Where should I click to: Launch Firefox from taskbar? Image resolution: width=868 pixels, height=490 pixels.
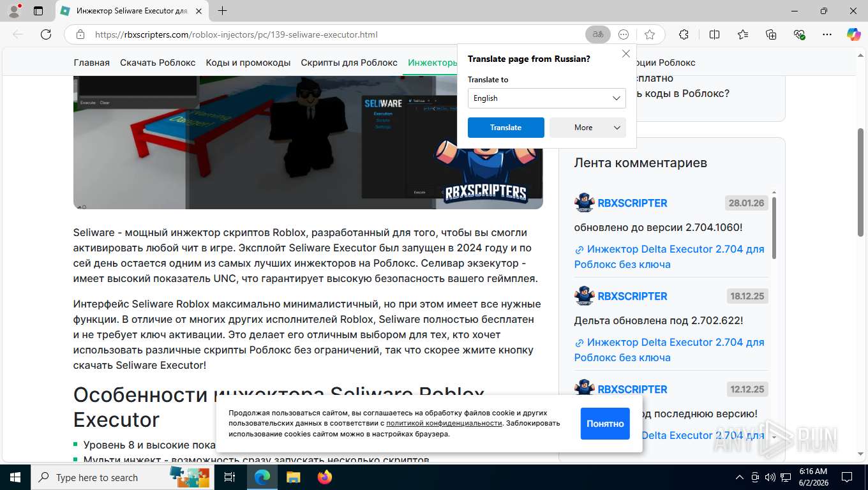coord(325,477)
